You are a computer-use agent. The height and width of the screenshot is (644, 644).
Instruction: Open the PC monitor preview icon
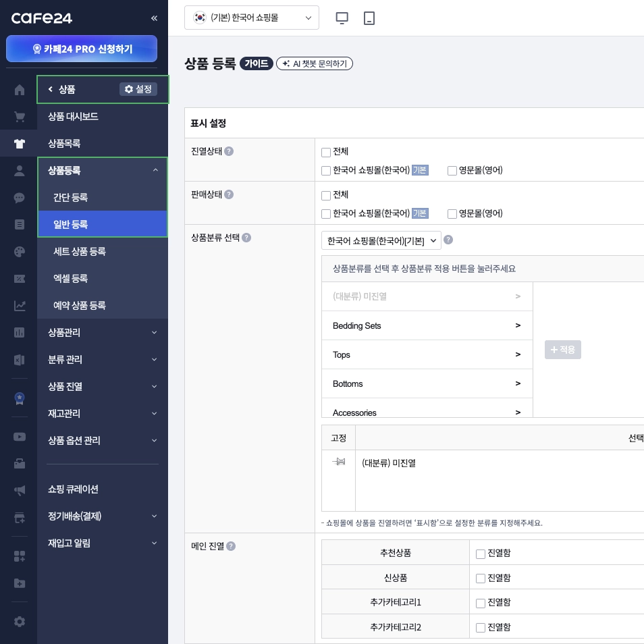pos(342,18)
